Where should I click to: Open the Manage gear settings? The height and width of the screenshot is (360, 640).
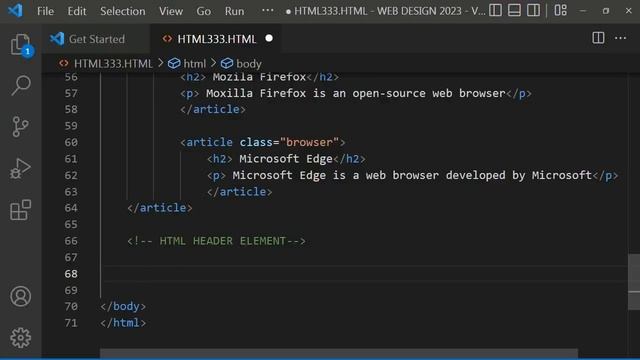coord(20,338)
